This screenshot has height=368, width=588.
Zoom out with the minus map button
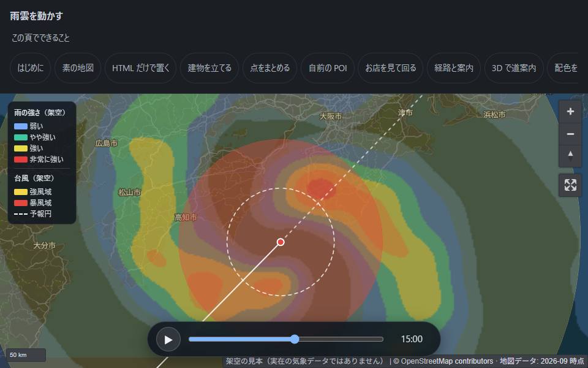pos(570,134)
